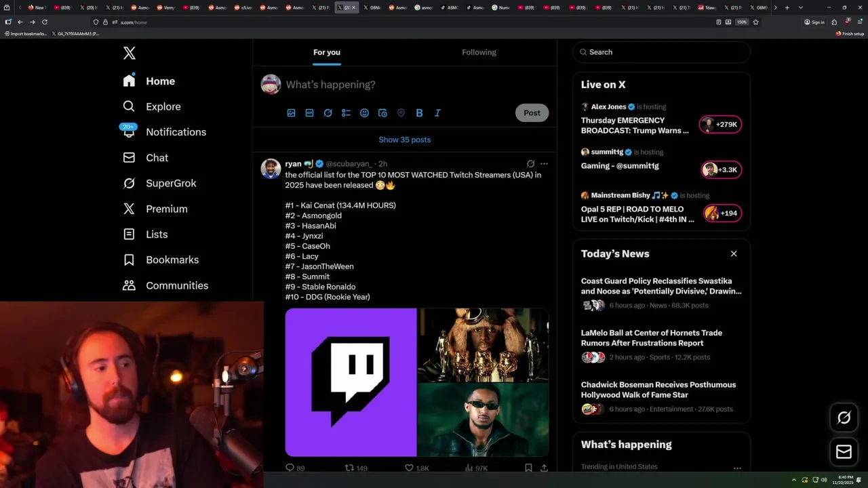The height and width of the screenshot is (488, 868).
Task: Open the emoji picker in the composer
Action: [x=364, y=113]
